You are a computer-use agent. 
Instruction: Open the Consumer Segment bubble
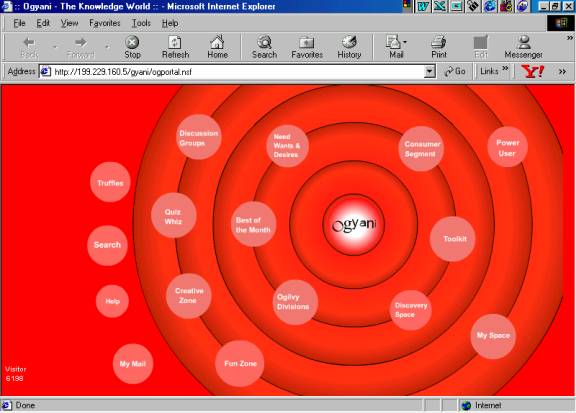click(x=421, y=148)
